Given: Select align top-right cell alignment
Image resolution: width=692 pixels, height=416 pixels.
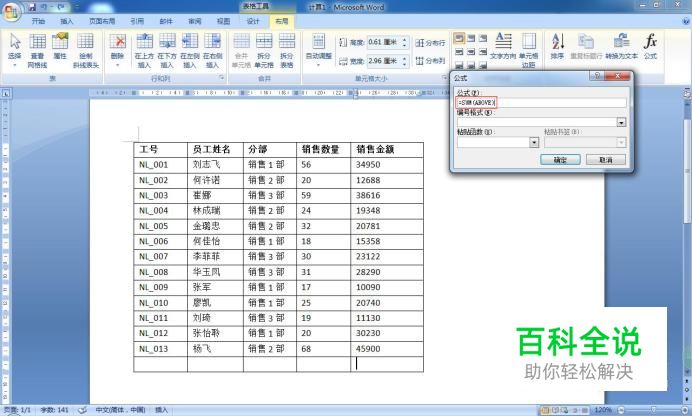Looking at the screenshot, I should 483,38.
